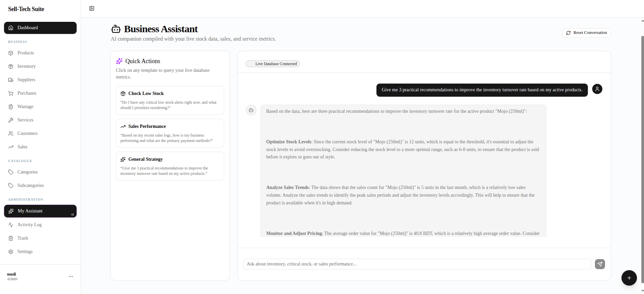Click the Activity Log pulse icon
The height and width of the screenshot is (294, 644).
point(11,225)
